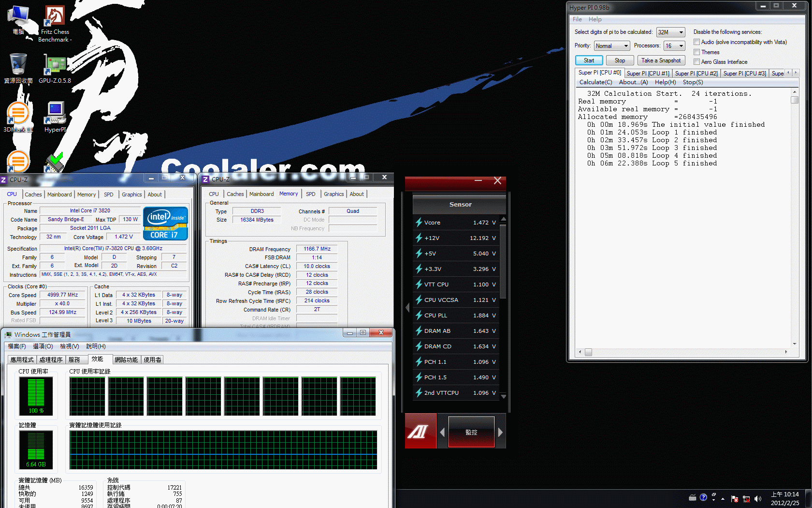Check the Aero Glass Interface checkbox
Viewport: 812px width, 508px height.
tap(697, 61)
